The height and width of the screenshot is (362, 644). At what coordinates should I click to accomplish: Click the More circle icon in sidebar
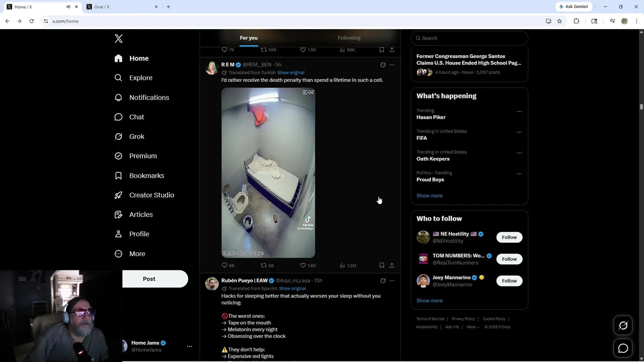pos(118,254)
